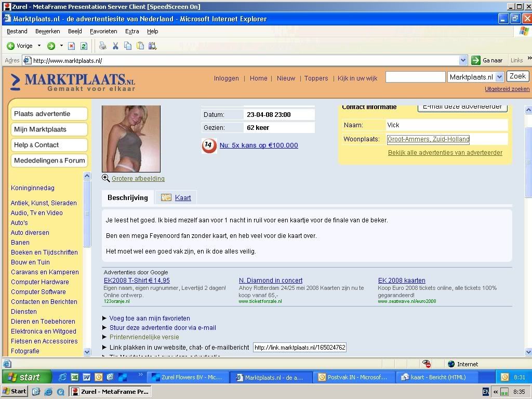Open the EK 2008 kaarten ad link
Viewport: 532px width, 399px height.
[402, 281]
